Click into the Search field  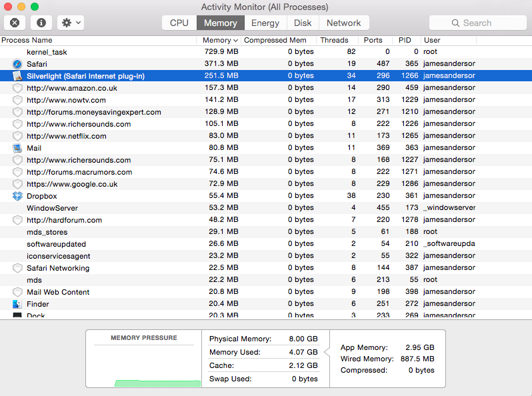pos(478,23)
